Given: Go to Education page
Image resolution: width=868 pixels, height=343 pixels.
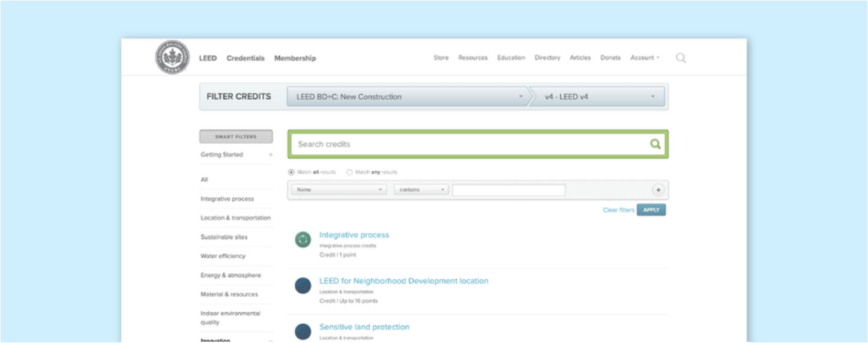Looking at the screenshot, I should coord(511,58).
